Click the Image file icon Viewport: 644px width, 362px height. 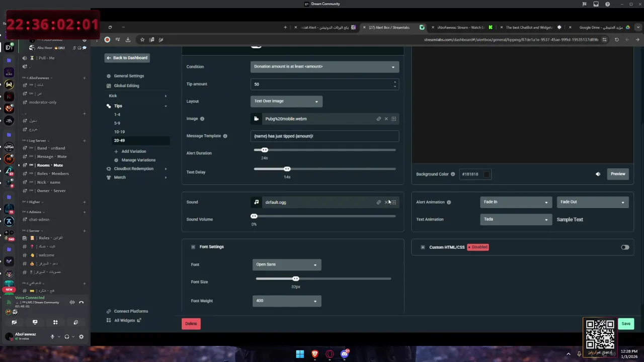click(257, 119)
